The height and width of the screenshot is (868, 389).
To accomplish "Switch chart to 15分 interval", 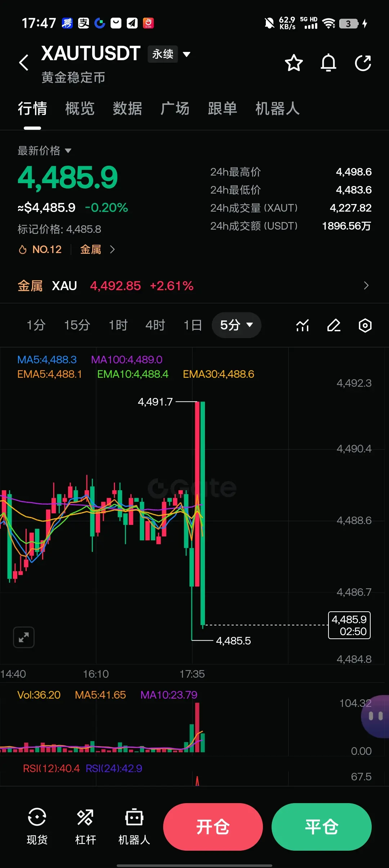I will tap(77, 325).
